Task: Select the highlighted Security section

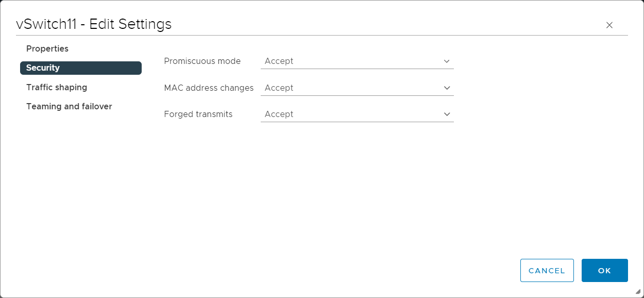Action: [x=81, y=68]
